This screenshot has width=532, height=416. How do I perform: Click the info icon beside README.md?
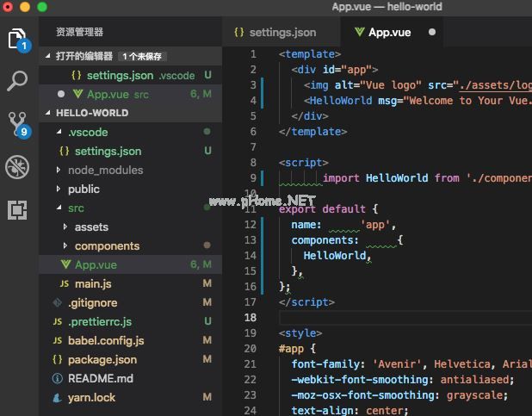(x=58, y=378)
